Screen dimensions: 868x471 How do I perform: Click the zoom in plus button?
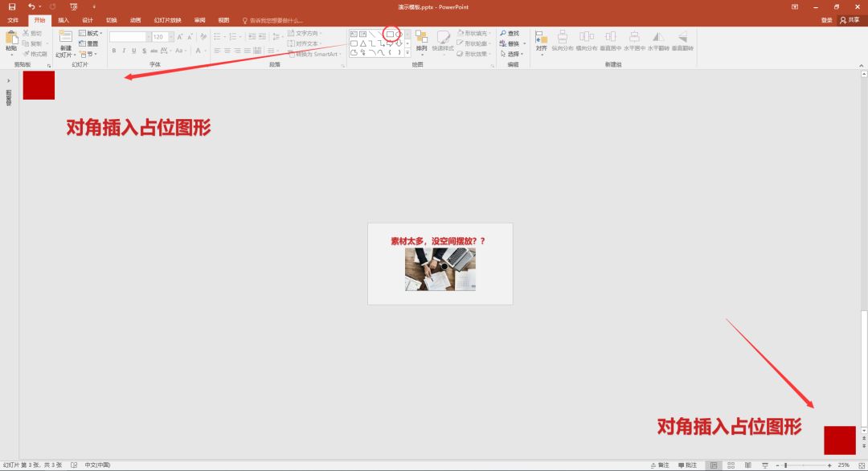pyautogui.click(x=829, y=465)
